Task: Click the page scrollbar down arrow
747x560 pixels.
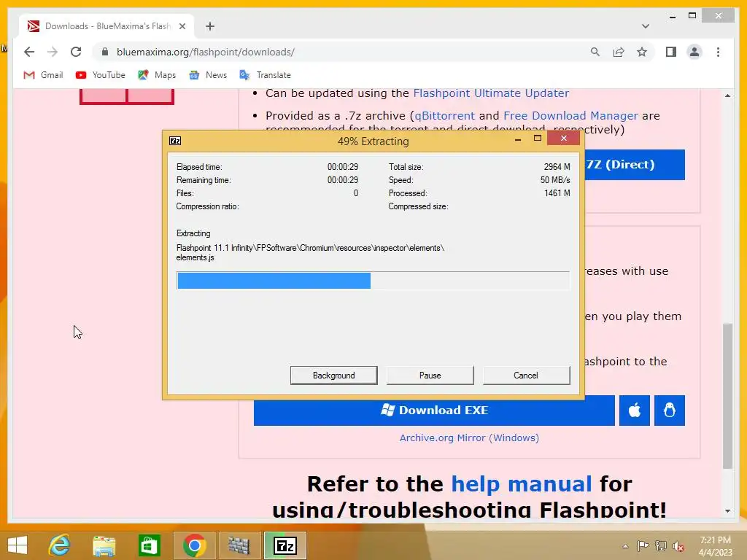Action: (727, 511)
